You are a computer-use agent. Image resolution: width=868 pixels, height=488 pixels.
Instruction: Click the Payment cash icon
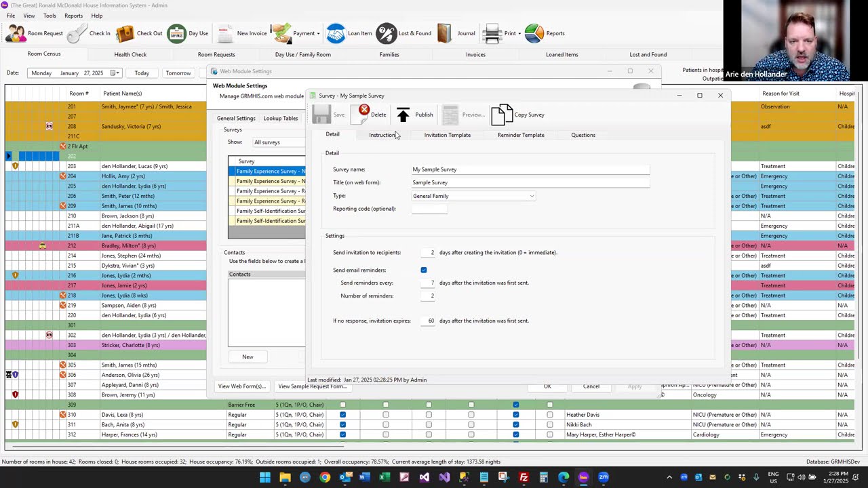click(x=281, y=33)
